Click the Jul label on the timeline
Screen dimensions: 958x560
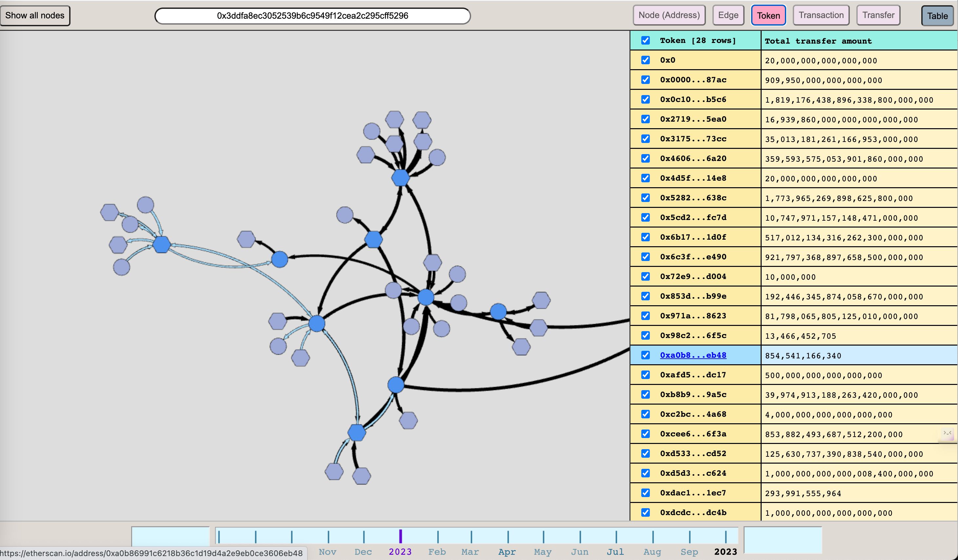pyautogui.click(x=615, y=552)
